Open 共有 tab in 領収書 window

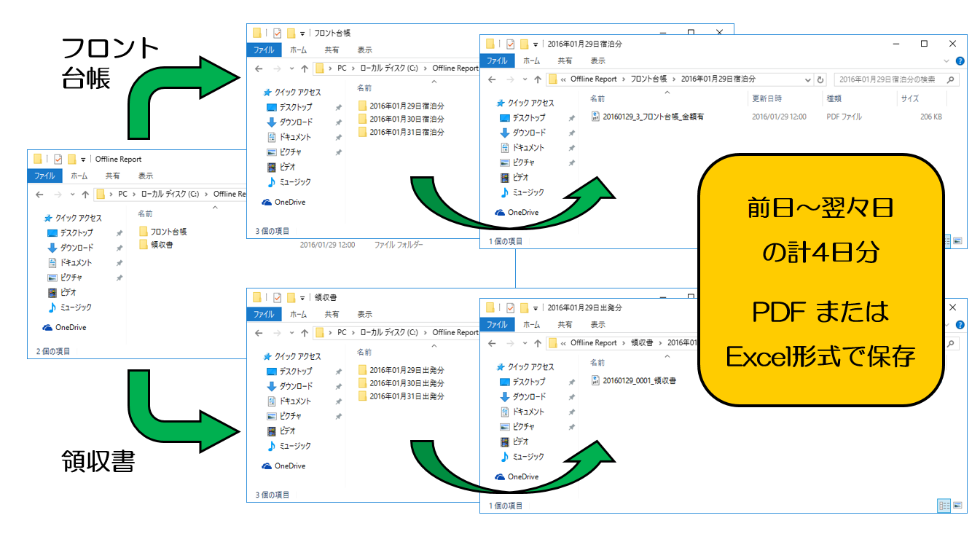(332, 315)
